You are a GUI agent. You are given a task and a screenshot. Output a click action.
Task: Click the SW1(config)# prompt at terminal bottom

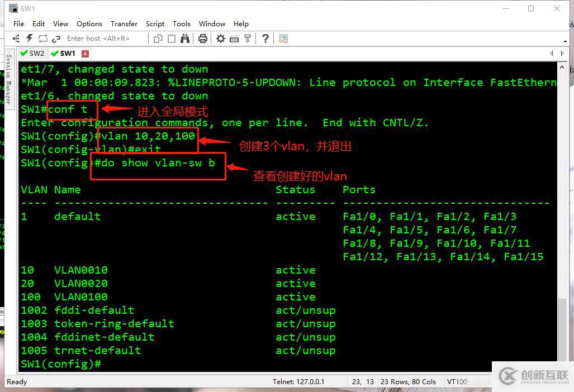[61, 364]
